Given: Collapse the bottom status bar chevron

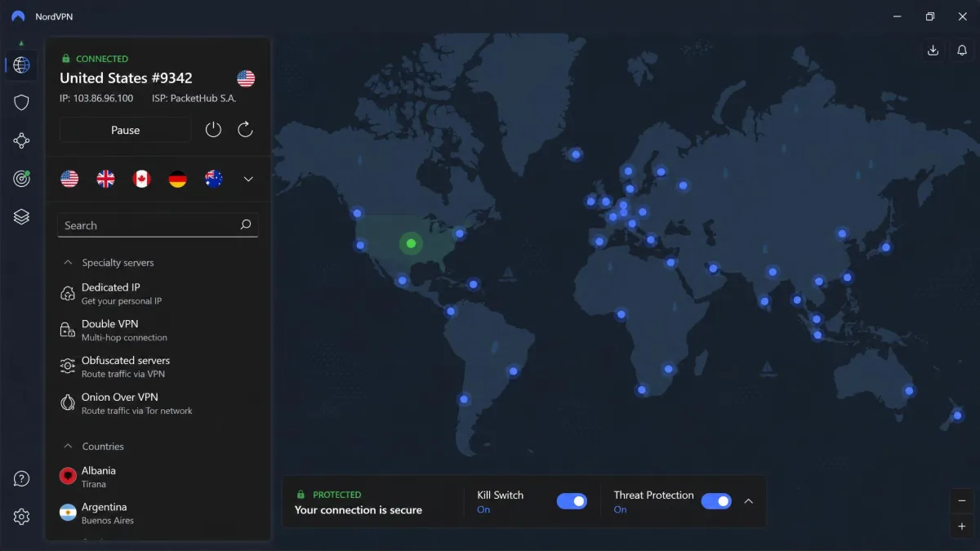Looking at the screenshot, I should click(749, 501).
